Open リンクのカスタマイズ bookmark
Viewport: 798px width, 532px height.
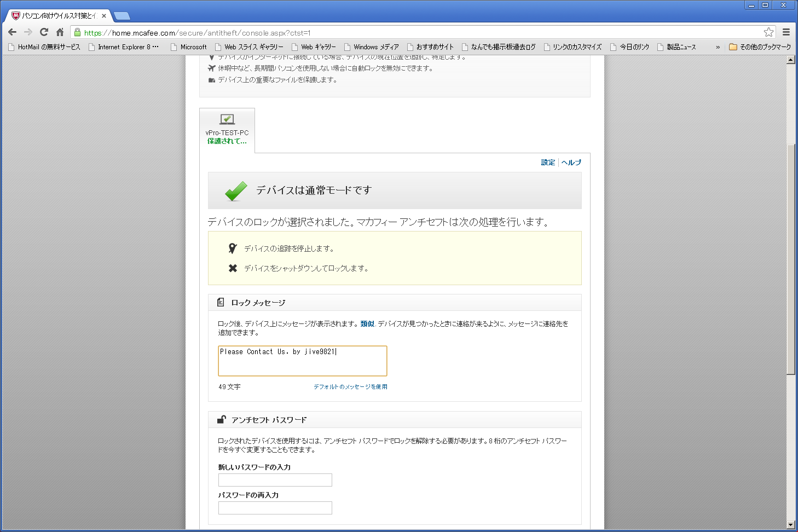point(573,47)
